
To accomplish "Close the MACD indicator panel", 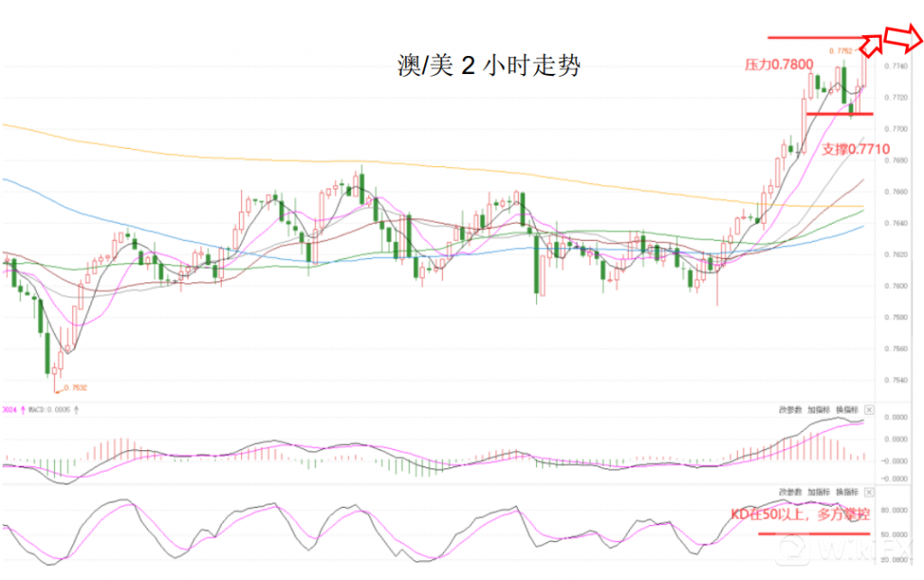I will (869, 410).
